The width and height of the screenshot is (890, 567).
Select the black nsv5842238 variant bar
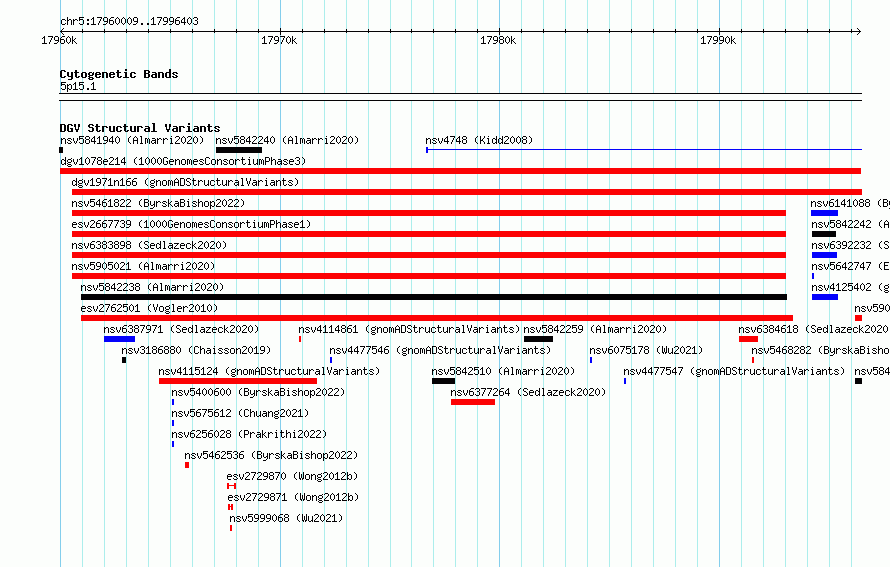[x=434, y=297]
